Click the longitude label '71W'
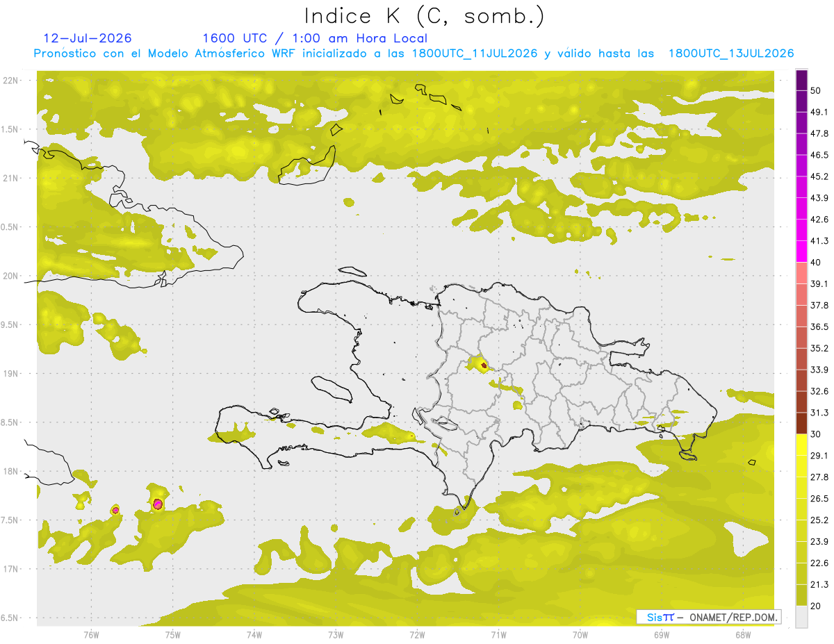Image resolution: width=834 pixels, height=644 pixels. (x=498, y=635)
